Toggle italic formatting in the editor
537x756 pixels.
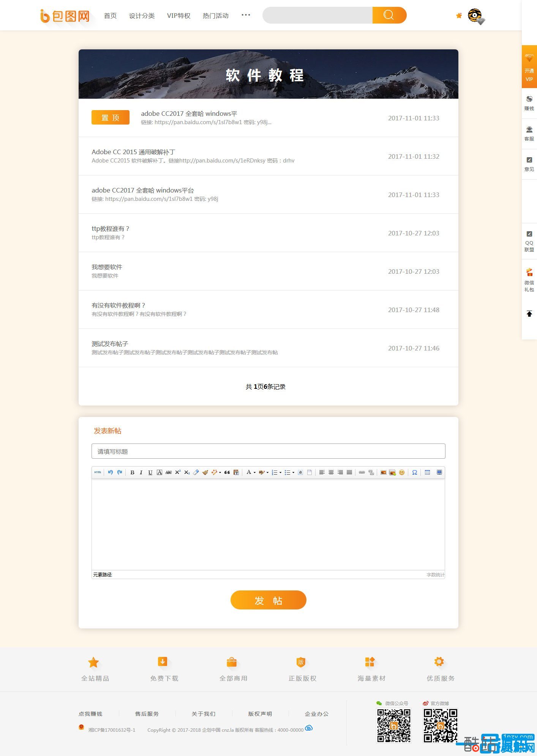point(141,472)
